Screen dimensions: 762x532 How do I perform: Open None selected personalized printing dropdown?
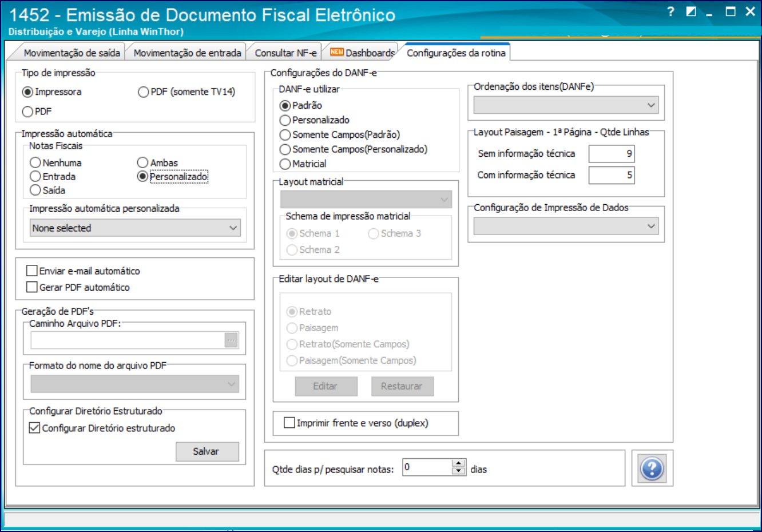coord(135,228)
